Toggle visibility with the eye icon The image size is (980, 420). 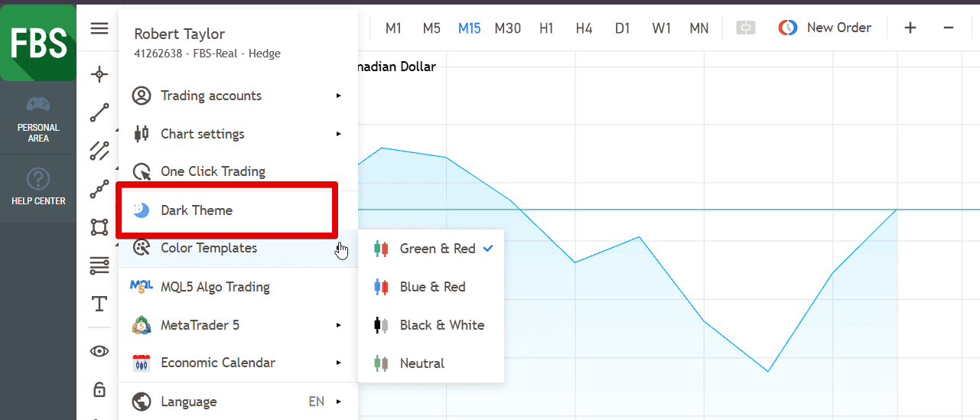(99, 351)
